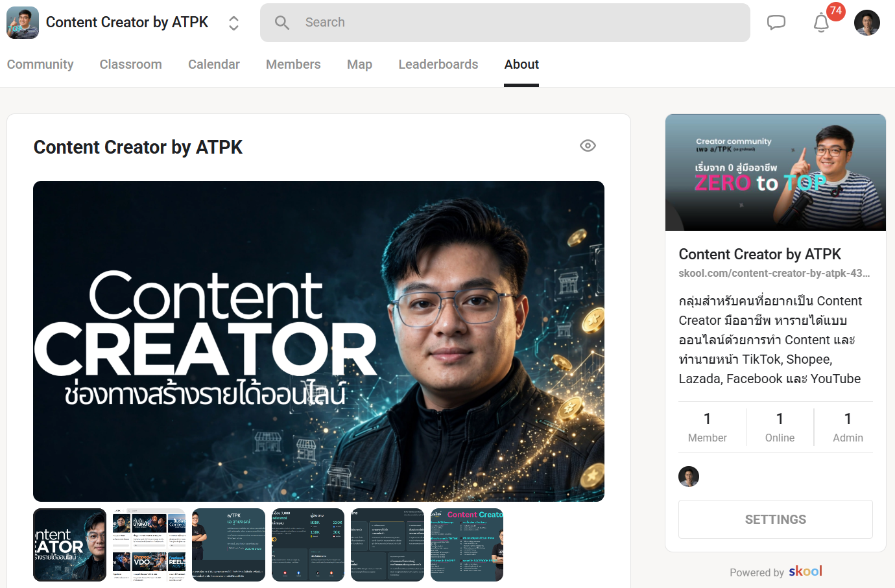Click the 1 Member count
The width and height of the screenshot is (895, 588).
coord(707,427)
